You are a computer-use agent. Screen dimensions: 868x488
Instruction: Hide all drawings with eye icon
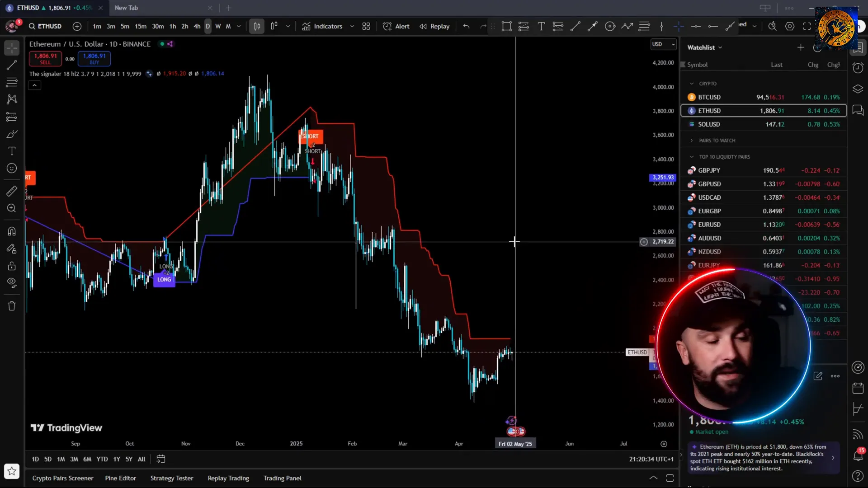(x=12, y=283)
